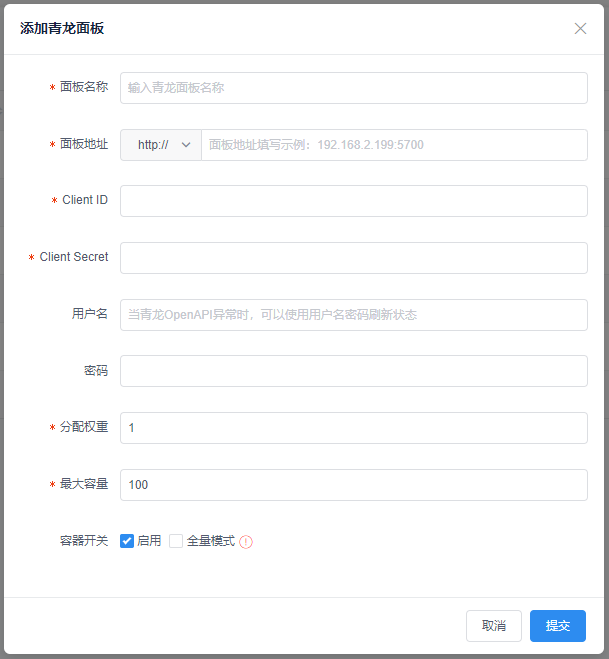Click the 面板地址 address input field

tap(394, 145)
